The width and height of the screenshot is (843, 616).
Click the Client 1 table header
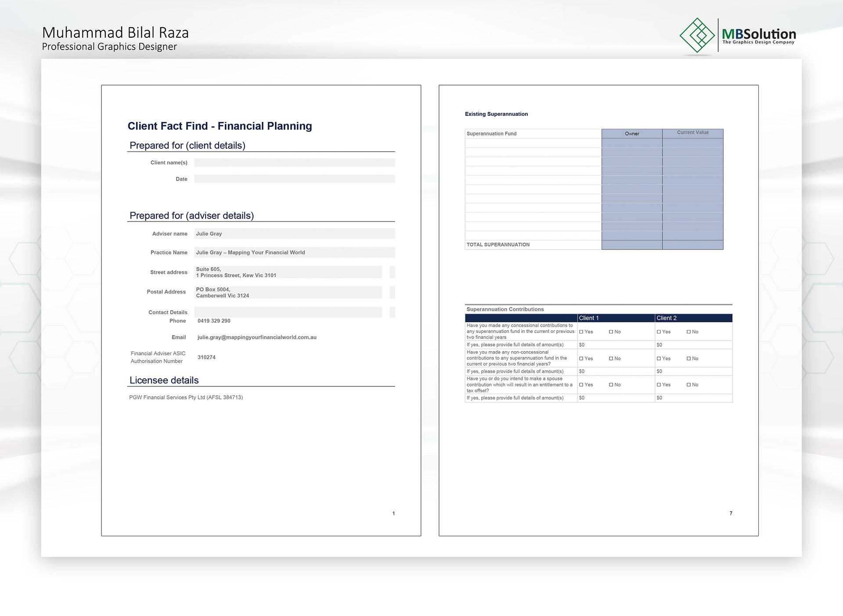616,318
